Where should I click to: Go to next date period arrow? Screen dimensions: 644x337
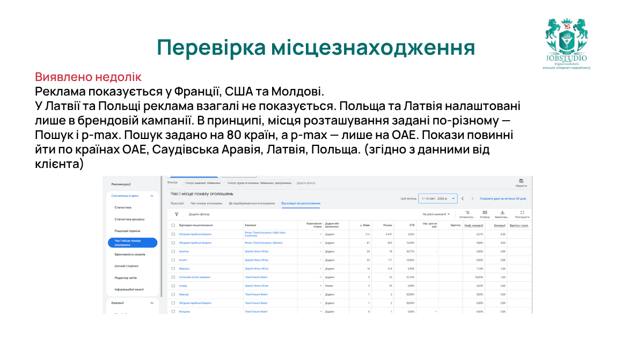tap(472, 199)
